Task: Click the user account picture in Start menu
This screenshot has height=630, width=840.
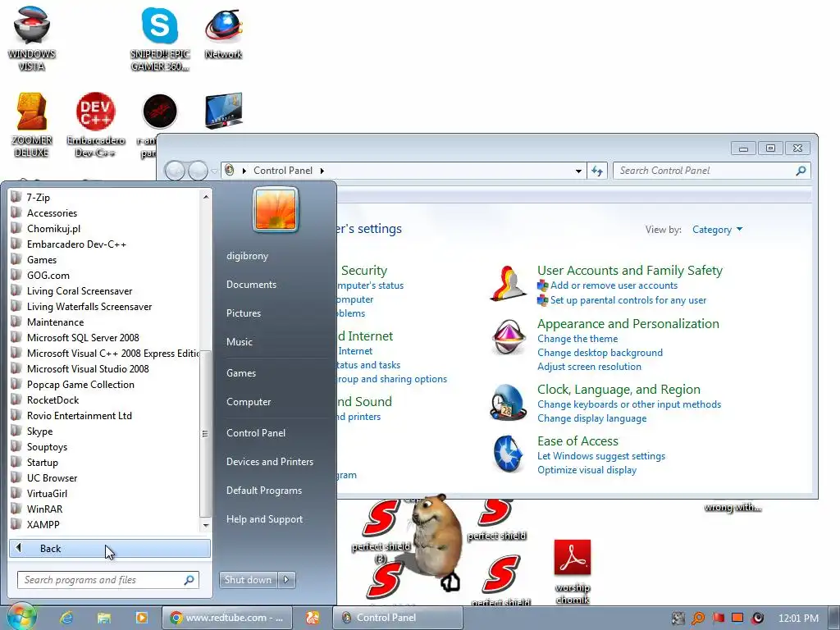Action: pyautogui.click(x=276, y=209)
